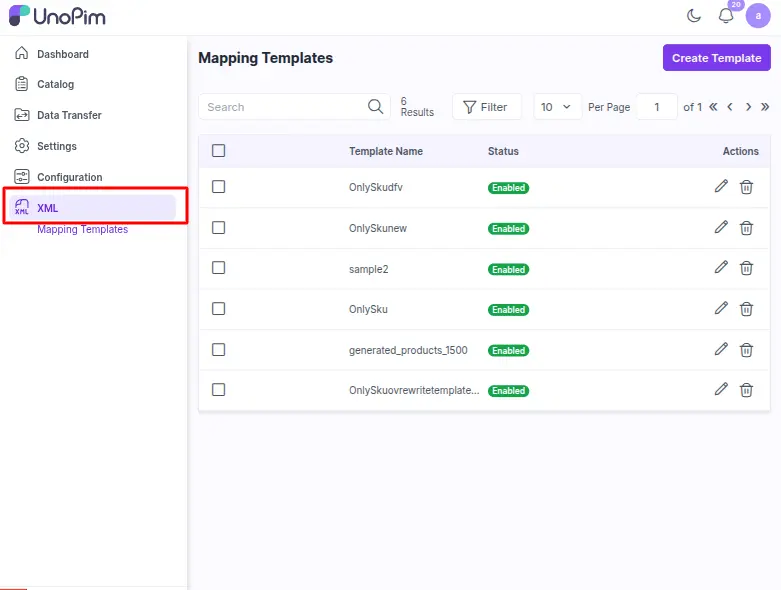Edit the generated_products_1500 template
This screenshot has height=590, width=781.
[x=721, y=349]
